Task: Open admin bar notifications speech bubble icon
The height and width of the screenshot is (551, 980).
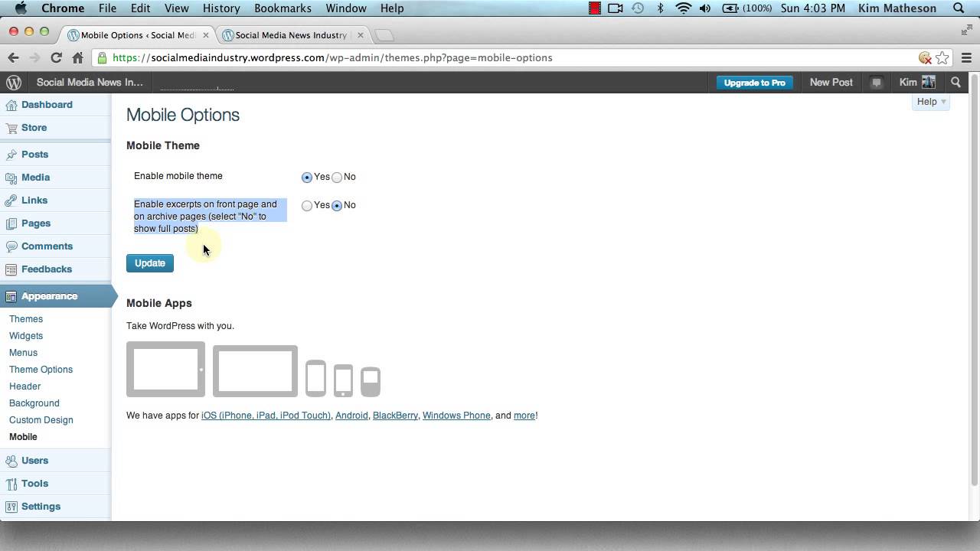Action: pyautogui.click(x=877, y=83)
